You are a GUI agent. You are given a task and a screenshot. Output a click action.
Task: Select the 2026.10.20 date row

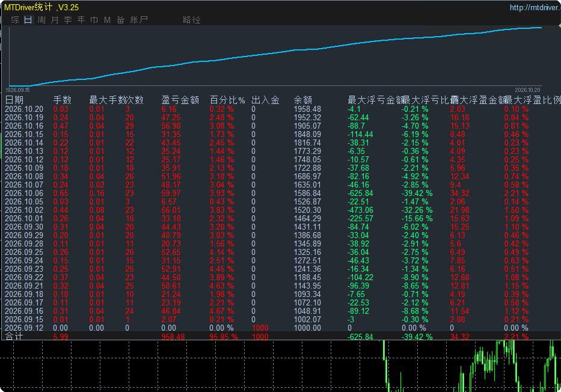click(x=24, y=109)
